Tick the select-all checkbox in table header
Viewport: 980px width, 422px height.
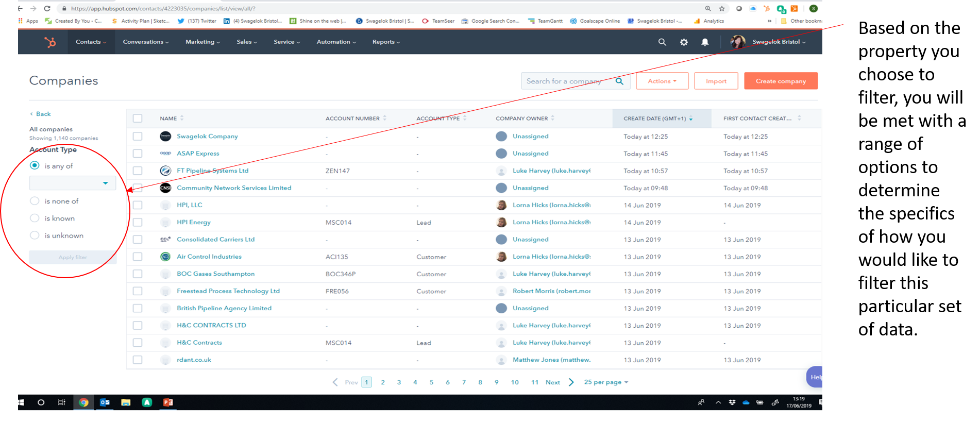click(138, 119)
